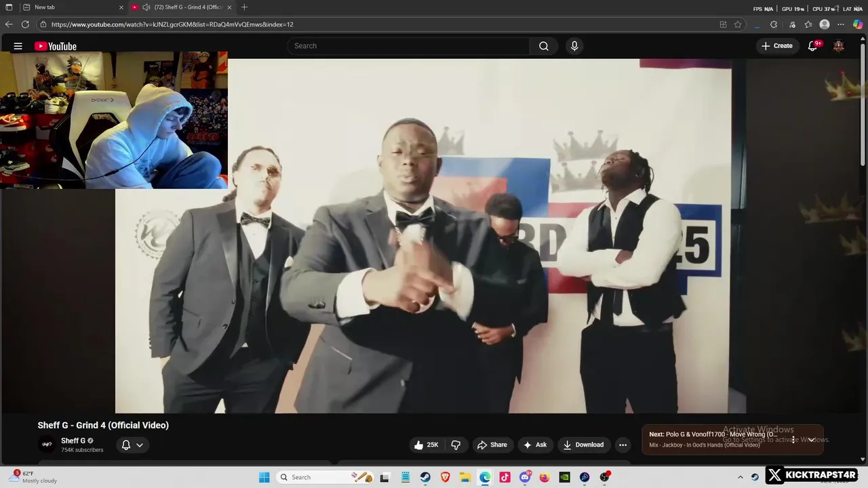Open a new browser tab
868x488 pixels.
pos(244,7)
